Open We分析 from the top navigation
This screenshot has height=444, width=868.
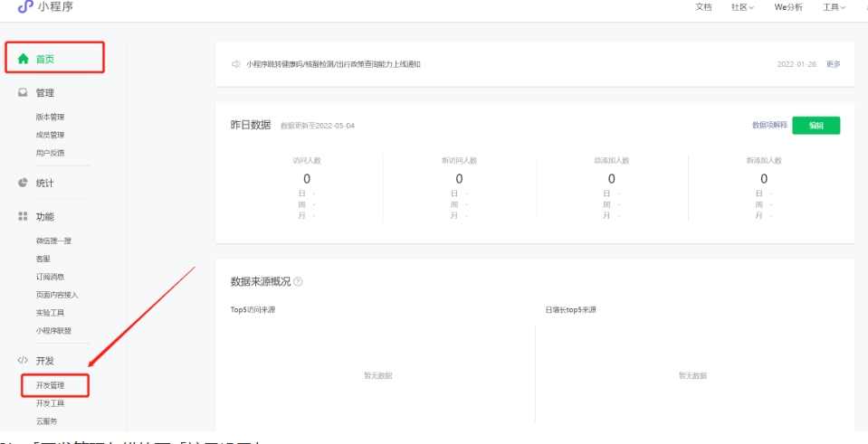787,7
